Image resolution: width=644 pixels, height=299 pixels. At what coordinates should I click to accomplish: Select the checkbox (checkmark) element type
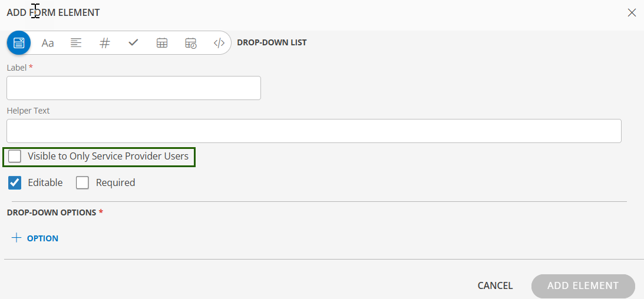(x=133, y=43)
